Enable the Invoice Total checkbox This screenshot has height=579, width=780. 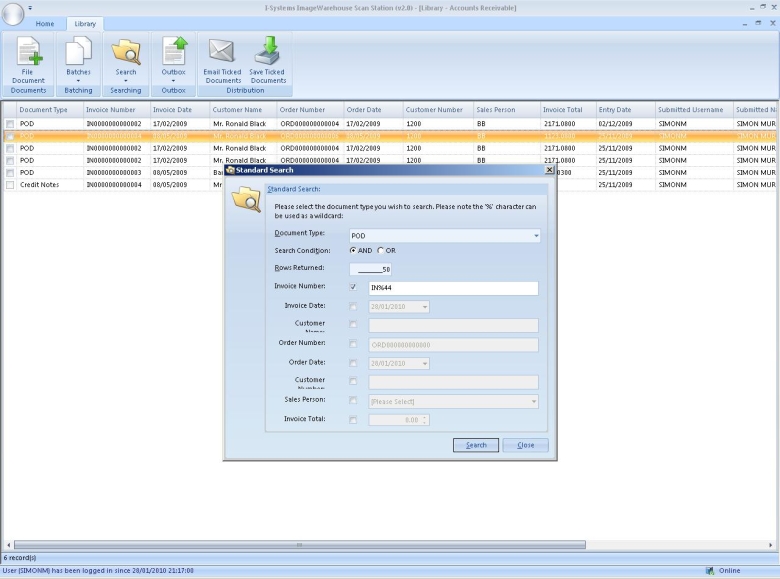(x=353, y=420)
